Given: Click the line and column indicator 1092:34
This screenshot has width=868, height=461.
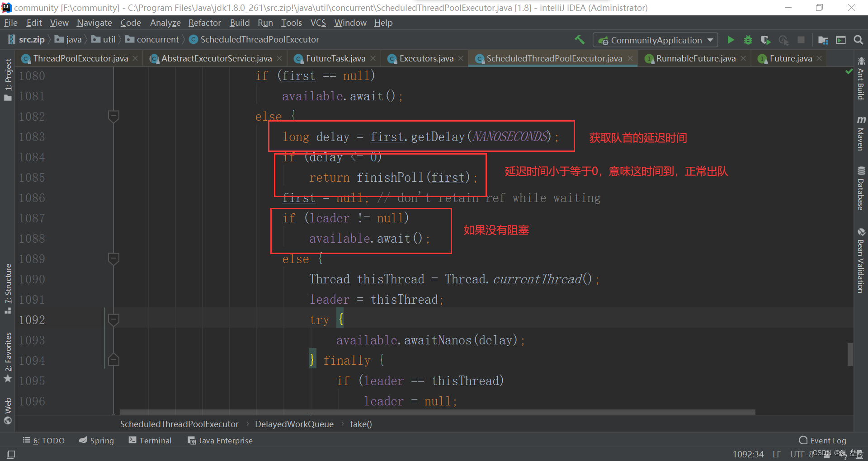Looking at the screenshot, I should [x=748, y=454].
